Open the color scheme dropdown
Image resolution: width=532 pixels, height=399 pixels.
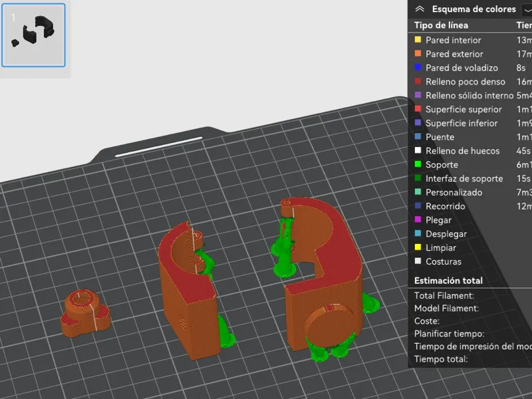point(527,10)
